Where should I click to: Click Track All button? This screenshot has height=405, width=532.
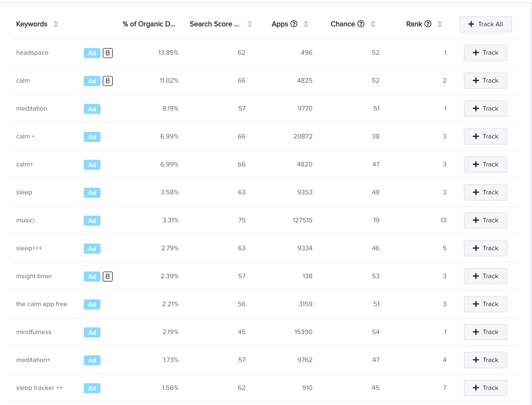(485, 24)
